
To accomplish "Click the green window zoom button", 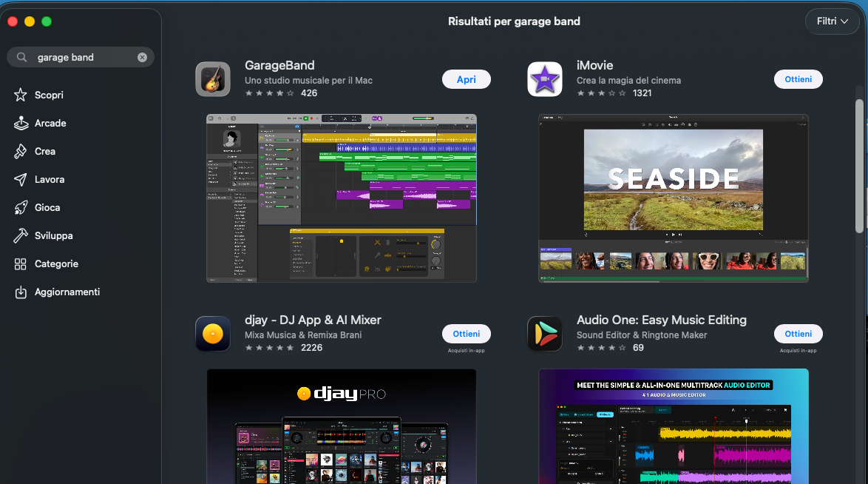I will (47, 21).
